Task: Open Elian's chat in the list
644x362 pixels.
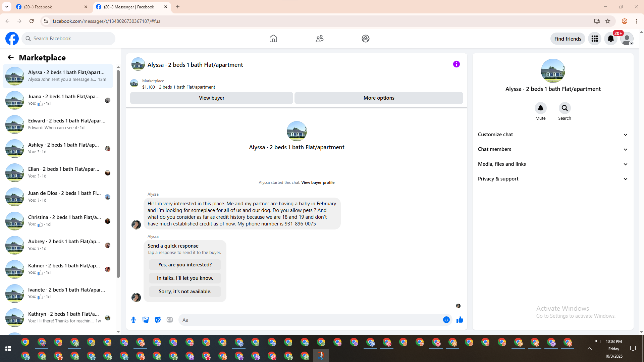Action: pos(58,173)
